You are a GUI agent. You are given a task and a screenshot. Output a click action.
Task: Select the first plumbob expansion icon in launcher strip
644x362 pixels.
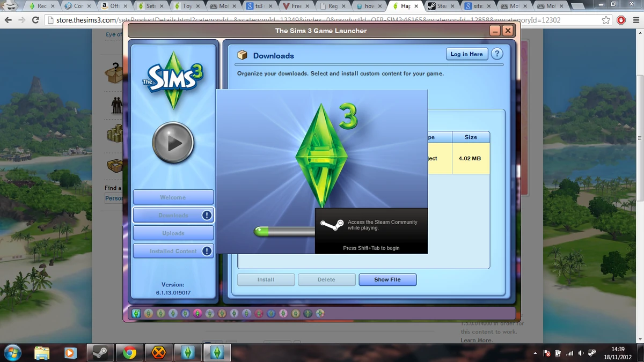tap(136, 313)
